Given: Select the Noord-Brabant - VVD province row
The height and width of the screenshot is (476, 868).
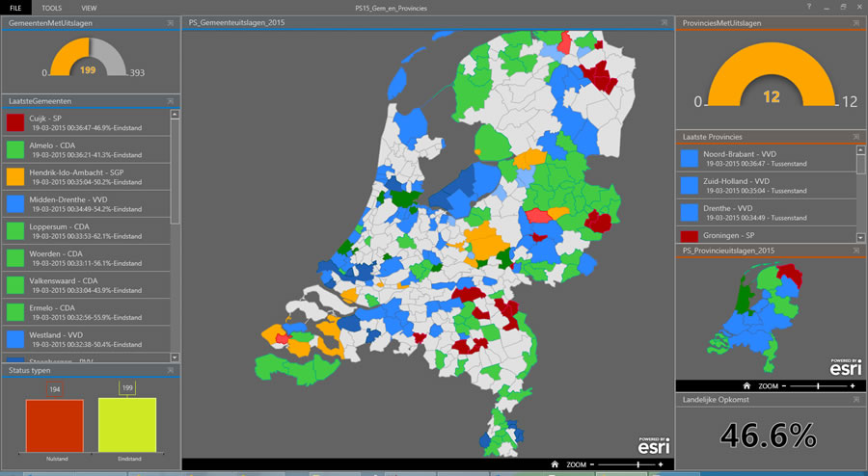Looking at the screenshot, I should point(766,159).
